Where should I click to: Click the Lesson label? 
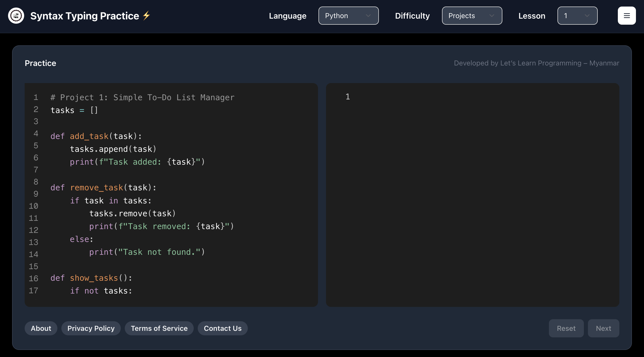pos(532,16)
